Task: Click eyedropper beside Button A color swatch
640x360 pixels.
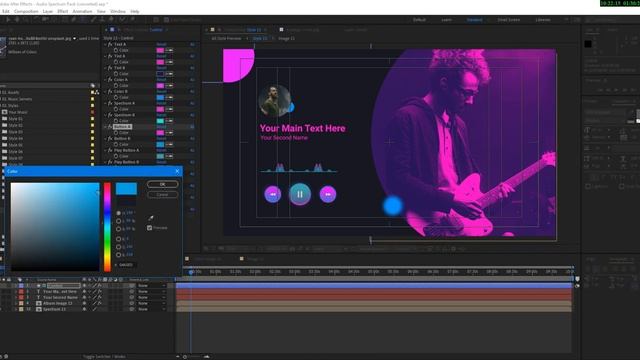Action: click(169, 133)
